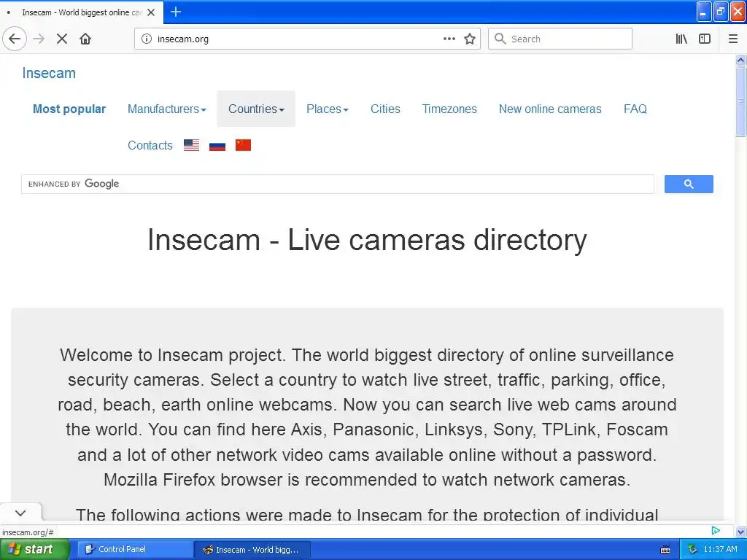Click the taskbar clock showing 11:37 AM
This screenshot has width=747, height=560.
(720, 549)
